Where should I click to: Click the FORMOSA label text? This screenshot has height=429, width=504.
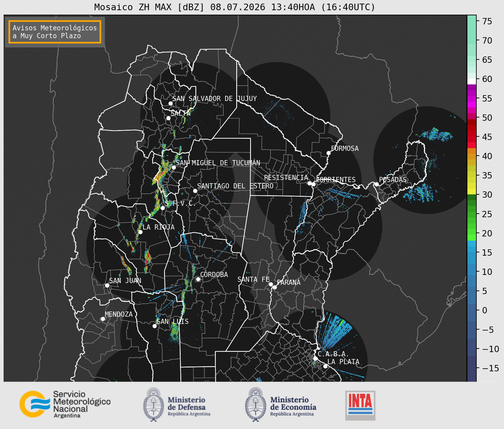tap(345, 148)
